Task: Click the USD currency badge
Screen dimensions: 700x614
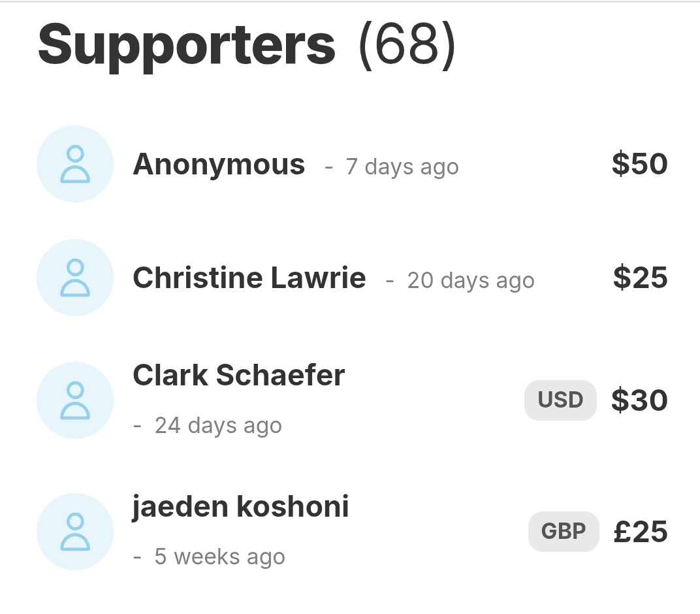Action: (x=560, y=400)
